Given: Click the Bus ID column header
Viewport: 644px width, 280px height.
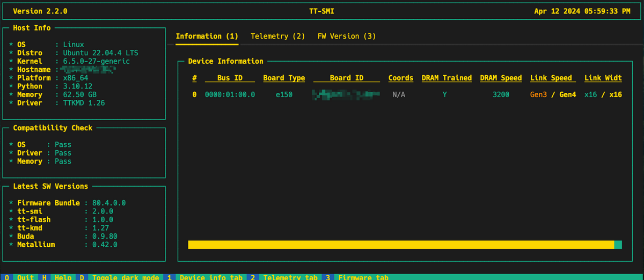Looking at the screenshot, I should (230, 78).
